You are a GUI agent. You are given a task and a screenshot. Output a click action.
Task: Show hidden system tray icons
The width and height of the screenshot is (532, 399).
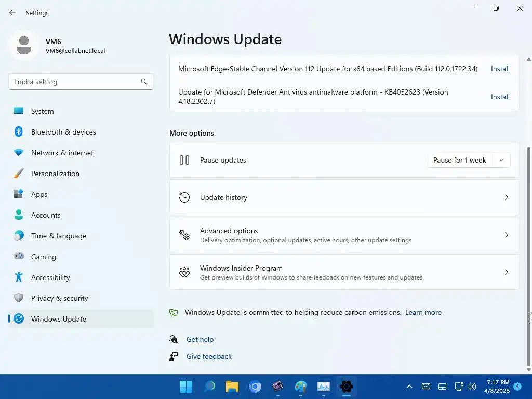tap(409, 387)
